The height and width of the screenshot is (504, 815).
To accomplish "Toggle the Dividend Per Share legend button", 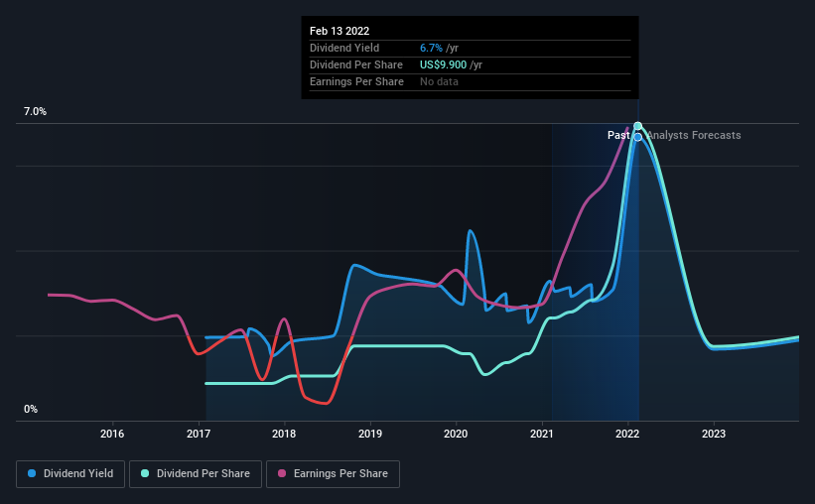I will pos(196,474).
